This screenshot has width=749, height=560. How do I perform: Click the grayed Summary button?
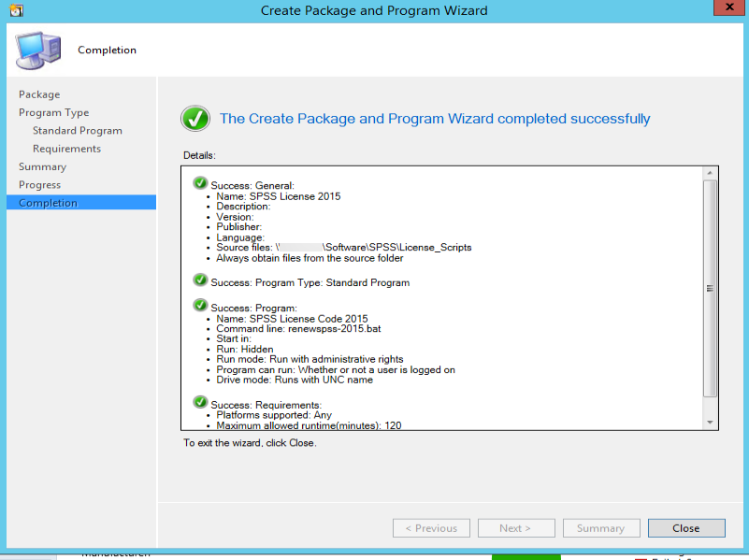click(x=601, y=528)
